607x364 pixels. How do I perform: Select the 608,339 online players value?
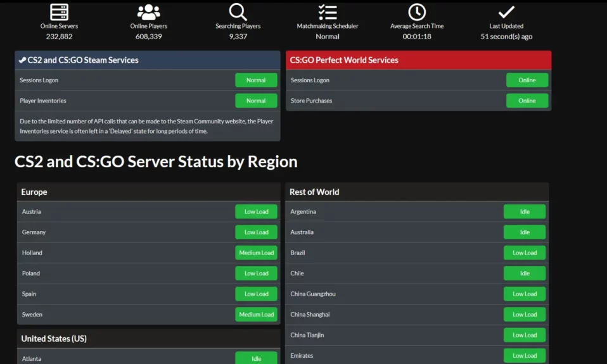coord(149,36)
